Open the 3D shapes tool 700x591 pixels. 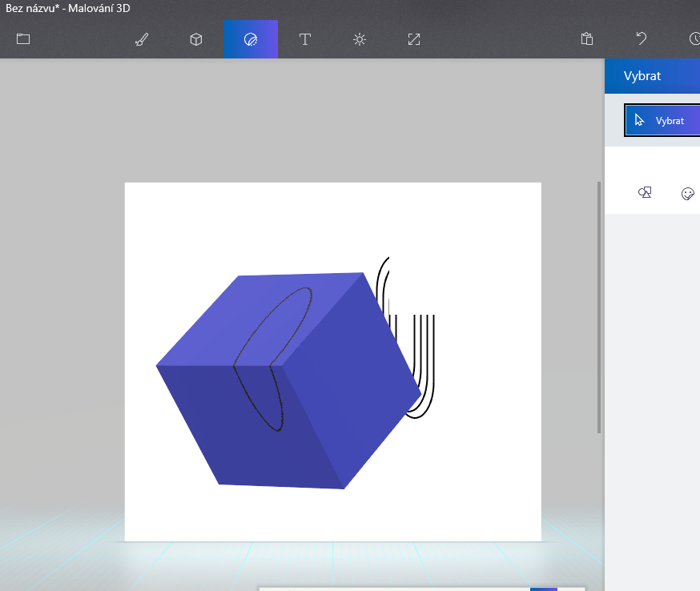[196, 39]
